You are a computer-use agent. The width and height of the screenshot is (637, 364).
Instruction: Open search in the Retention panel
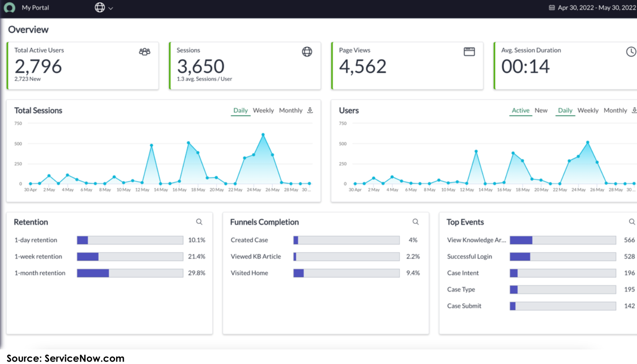(x=199, y=222)
